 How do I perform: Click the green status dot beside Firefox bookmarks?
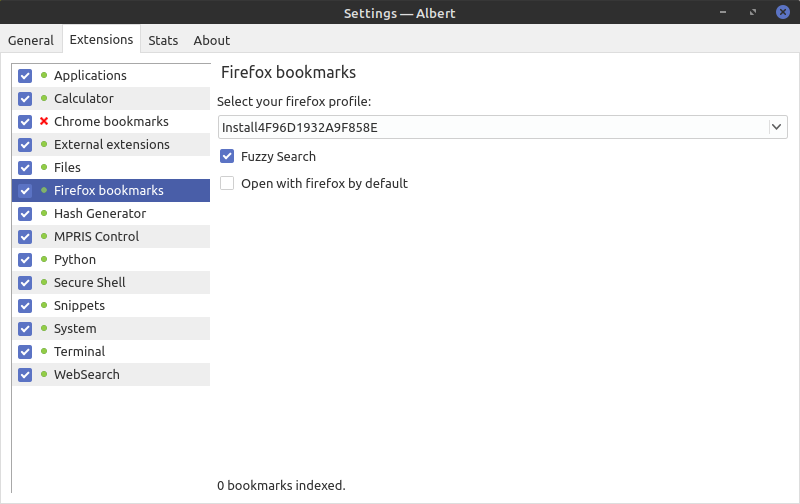44,190
